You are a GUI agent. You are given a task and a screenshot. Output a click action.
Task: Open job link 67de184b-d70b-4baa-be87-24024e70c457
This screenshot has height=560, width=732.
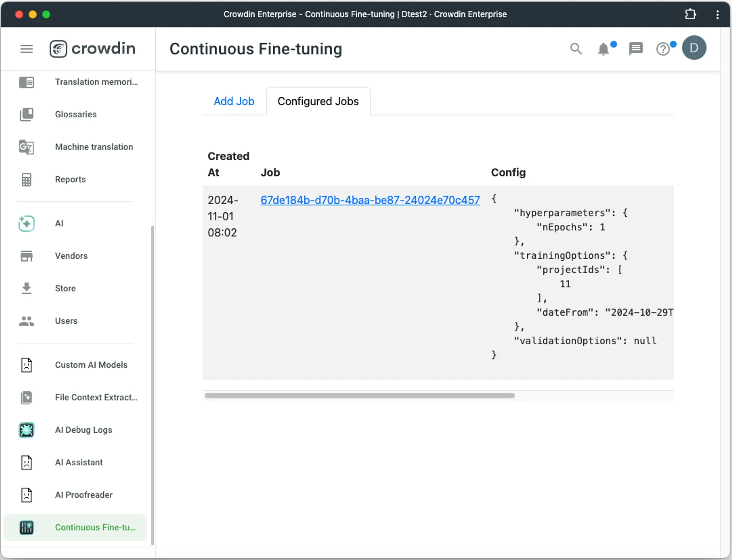coord(370,200)
